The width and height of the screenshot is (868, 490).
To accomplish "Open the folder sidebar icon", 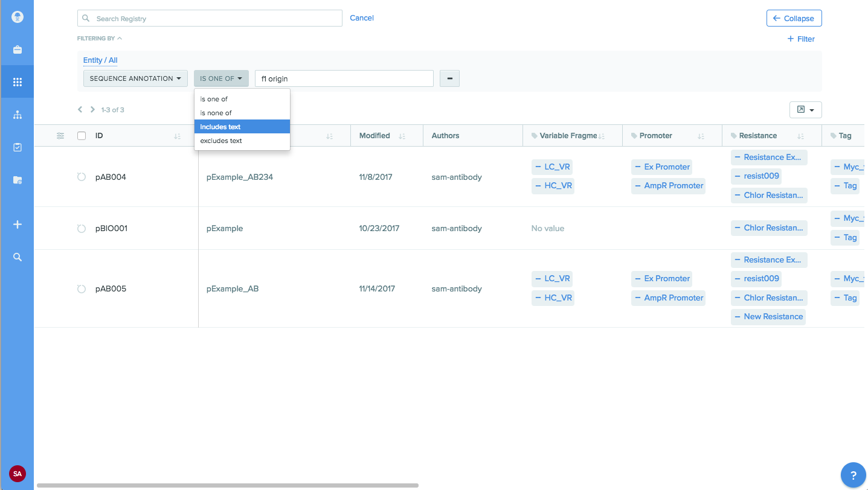I will point(18,180).
